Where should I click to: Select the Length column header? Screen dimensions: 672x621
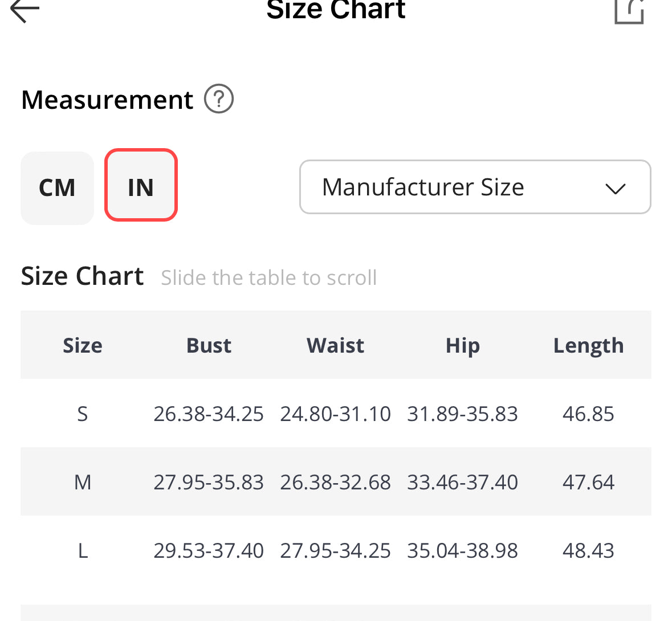588,345
